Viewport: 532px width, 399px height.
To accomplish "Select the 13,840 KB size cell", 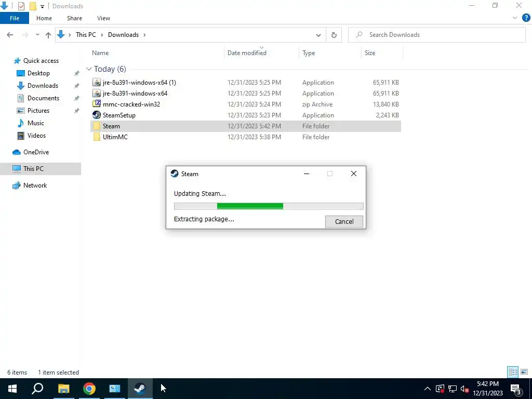I will click(385, 104).
